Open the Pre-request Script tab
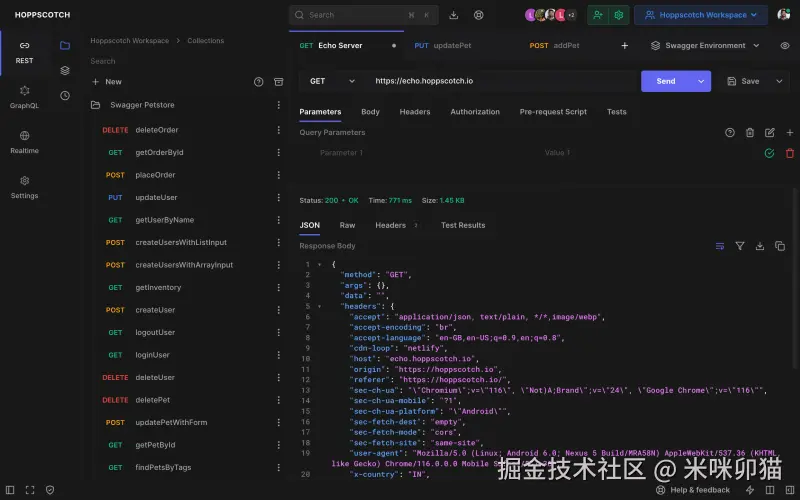This screenshot has width=800, height=500. tap(553, 112)
